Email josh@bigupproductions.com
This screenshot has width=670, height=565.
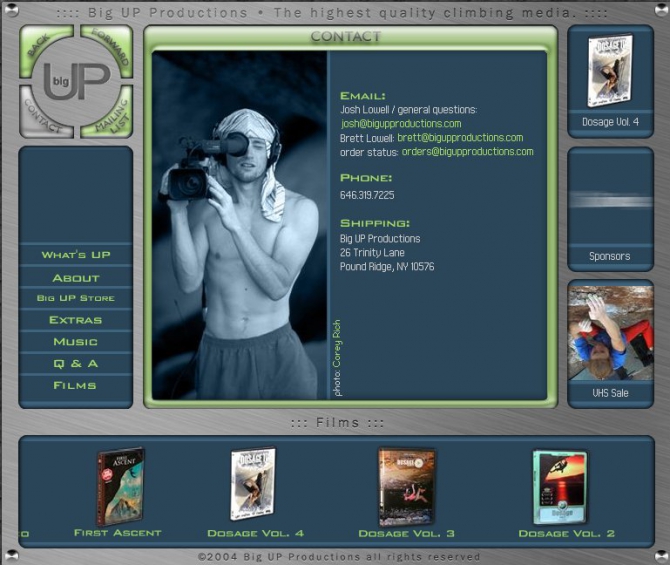pos(401,124)
